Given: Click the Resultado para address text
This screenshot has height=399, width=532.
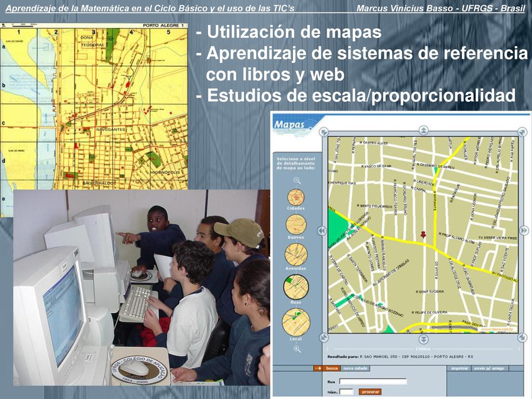Looking at the screenshot, I should [x=400, y=356].
